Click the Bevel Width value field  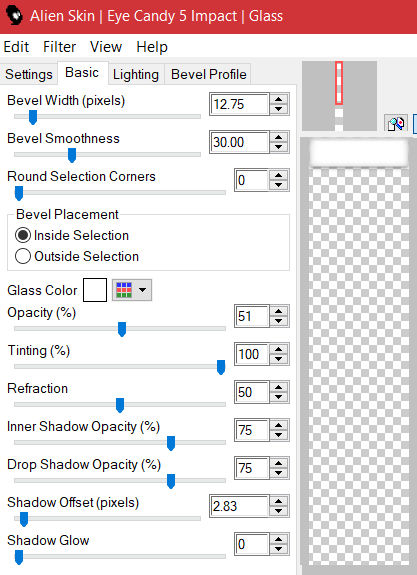[x=239, y=105]
